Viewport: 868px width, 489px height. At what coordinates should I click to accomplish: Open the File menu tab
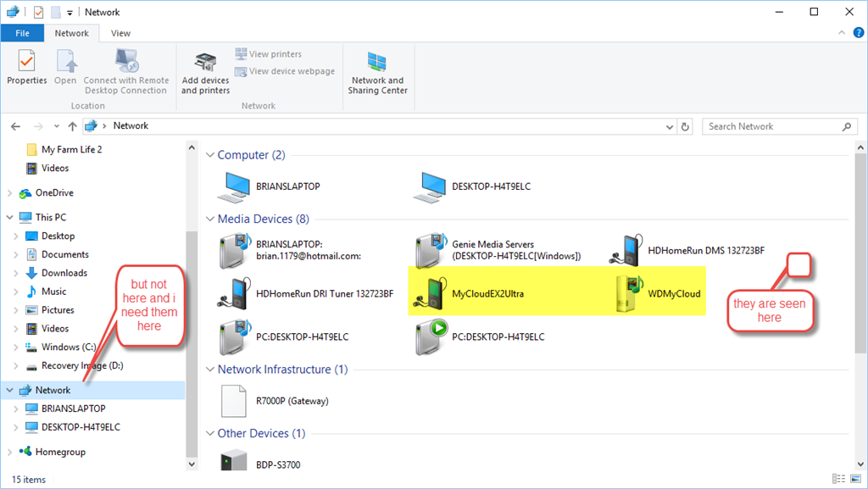[22, 33]
